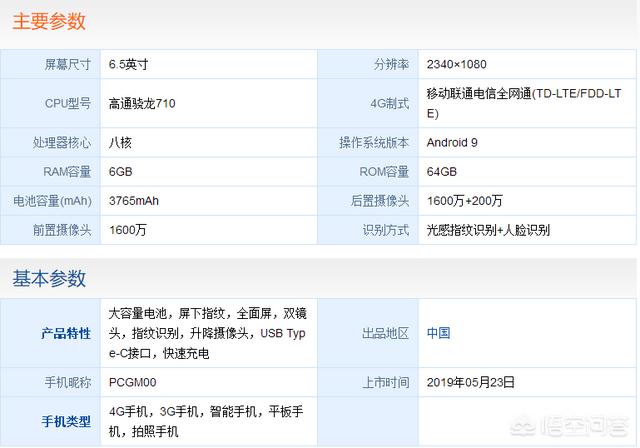Select the 4G手机，3G手机 phone type text
The width and height of the screenshot is (640, 448).
point(206,421)
